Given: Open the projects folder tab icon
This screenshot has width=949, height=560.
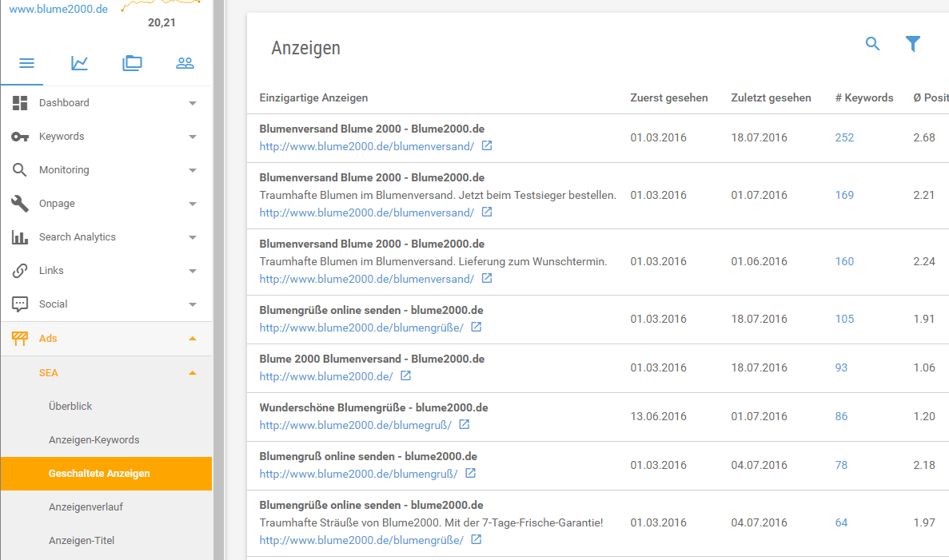Looking at the screenshot, I should pyautogui.click(x=132, y=63).
